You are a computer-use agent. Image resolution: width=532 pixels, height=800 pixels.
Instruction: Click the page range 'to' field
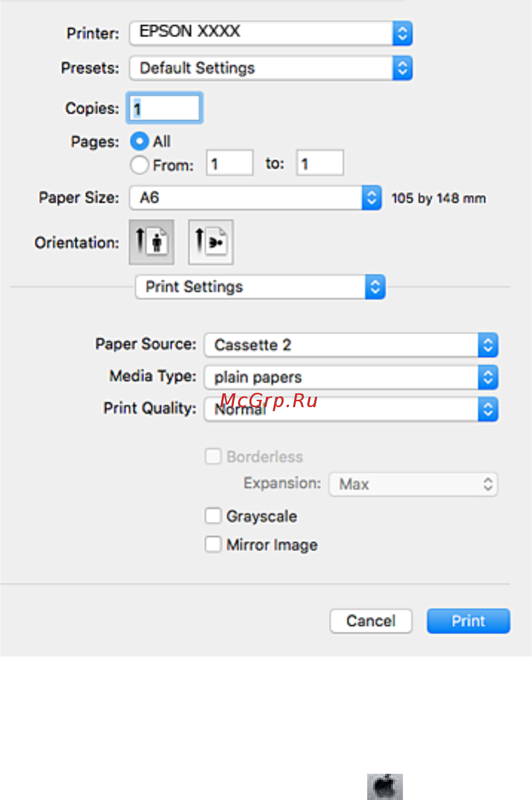pyautogui.click(x=320, y=163)
